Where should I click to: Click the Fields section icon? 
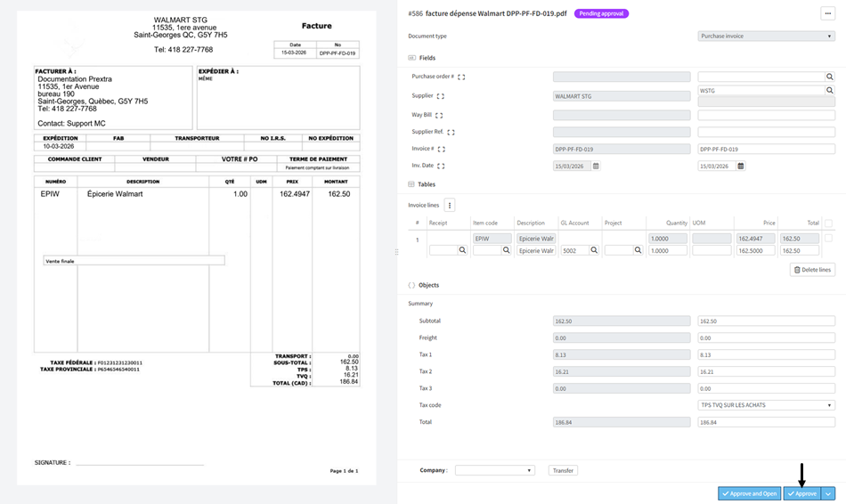411,58
